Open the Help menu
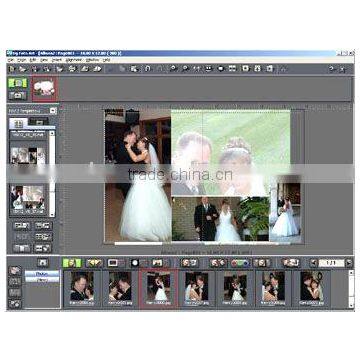 pos(106,60)
